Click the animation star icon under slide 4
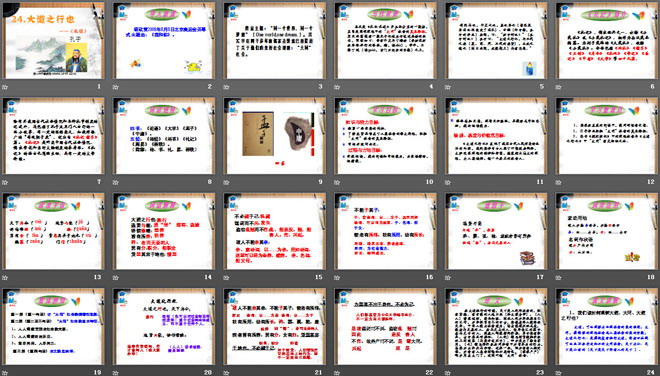660x376 pixels. point(337,87)
